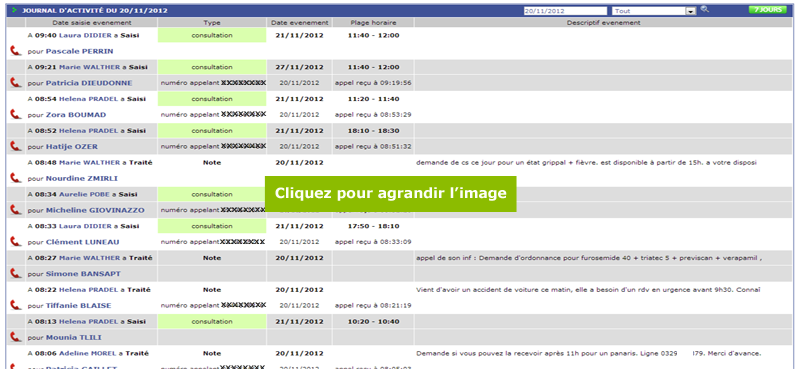
Task: Click the 'Type' column header
Action: (x=212, y=22)
